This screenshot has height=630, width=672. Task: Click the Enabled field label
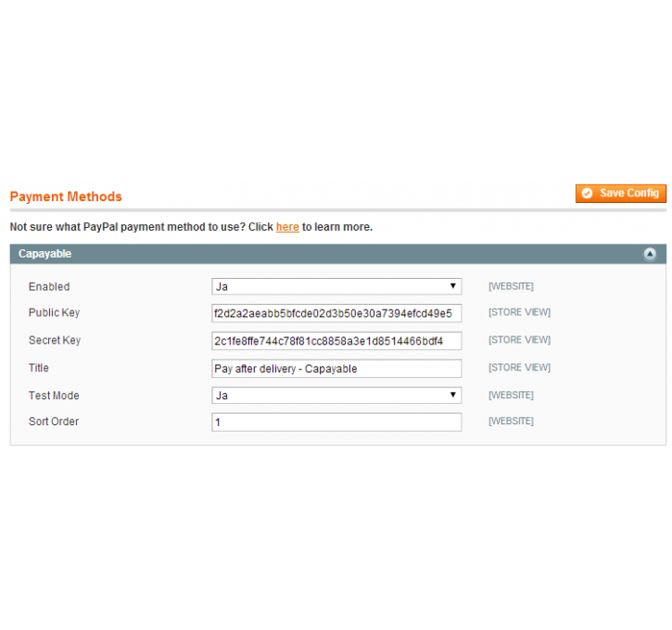coord(49,286)
